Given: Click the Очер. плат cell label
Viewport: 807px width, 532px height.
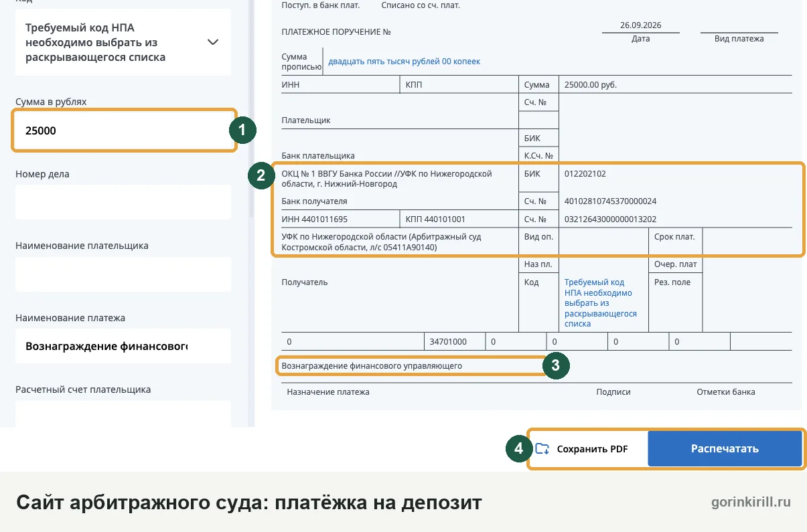Looking at the screenshot, I should pos(676,264).
